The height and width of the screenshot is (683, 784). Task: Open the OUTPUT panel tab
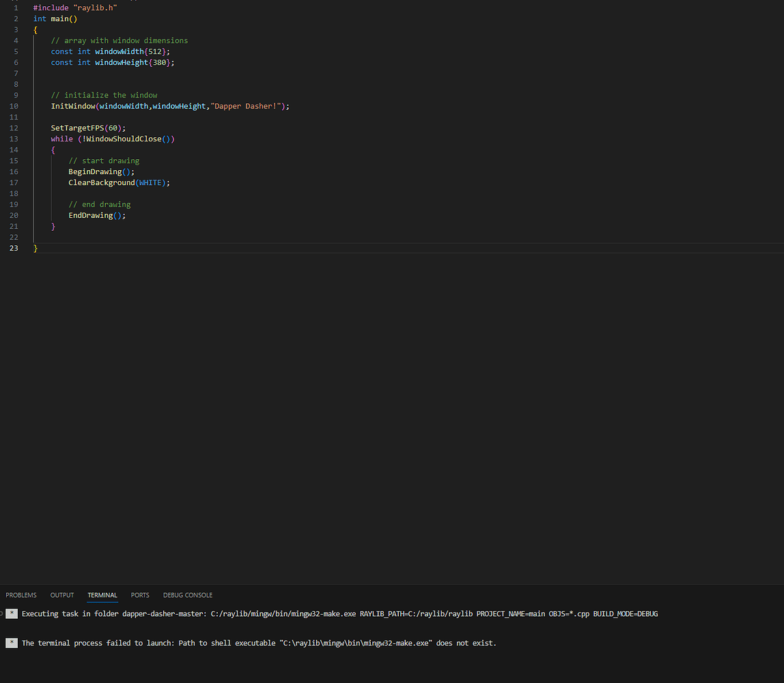61,595
